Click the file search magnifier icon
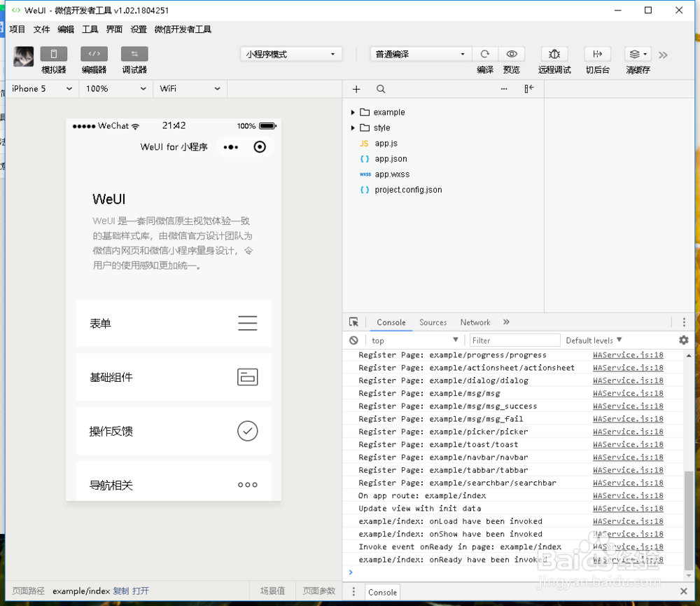 tap(380, 89)
